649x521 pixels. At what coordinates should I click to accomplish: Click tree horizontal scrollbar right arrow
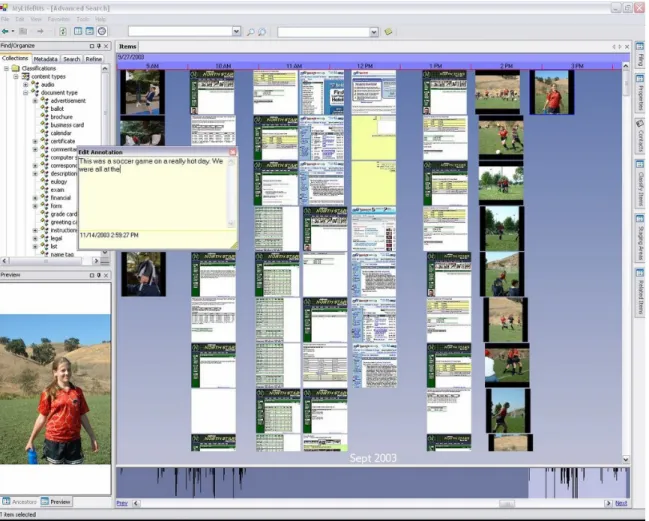click(x=96, y=261)
